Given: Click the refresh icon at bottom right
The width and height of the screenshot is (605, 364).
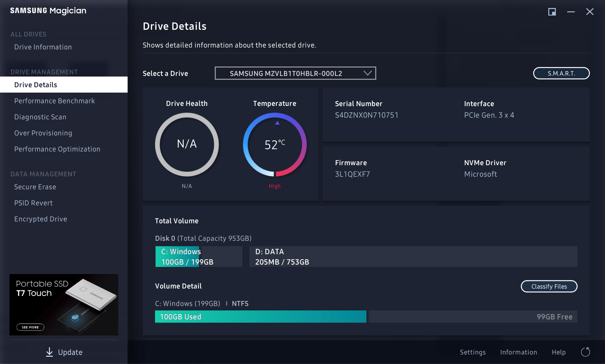Looking at the screenshot, I should pos(585,352).
